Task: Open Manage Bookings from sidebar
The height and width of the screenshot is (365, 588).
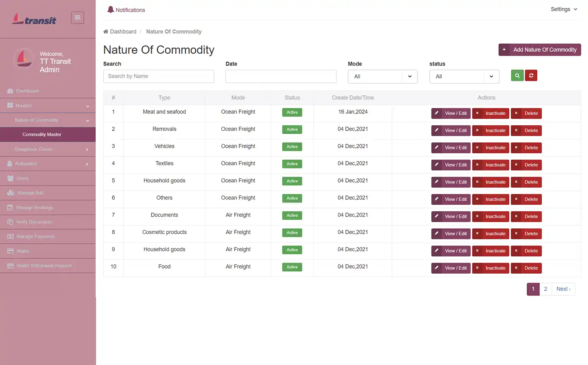Action: click(34, 208)
